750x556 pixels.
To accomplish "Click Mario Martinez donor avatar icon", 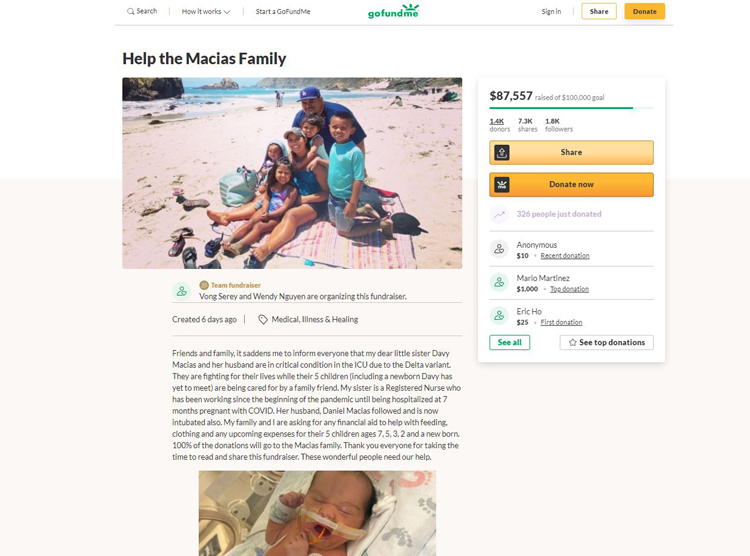I will pos(499,283).
